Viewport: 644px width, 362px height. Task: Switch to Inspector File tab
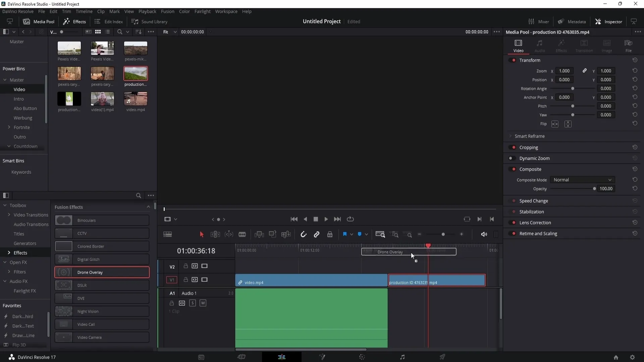tap(628, 46)
